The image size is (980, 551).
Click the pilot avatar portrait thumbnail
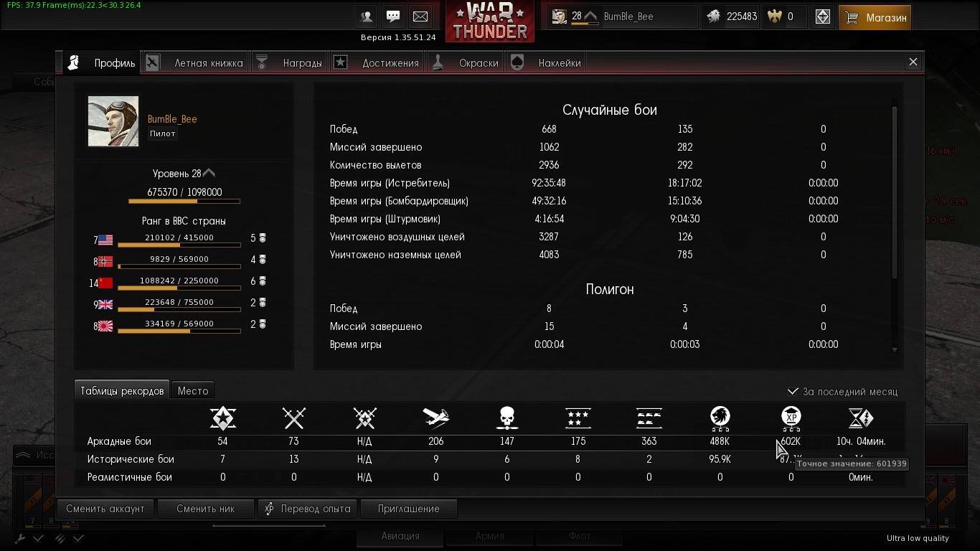[113, 121]
